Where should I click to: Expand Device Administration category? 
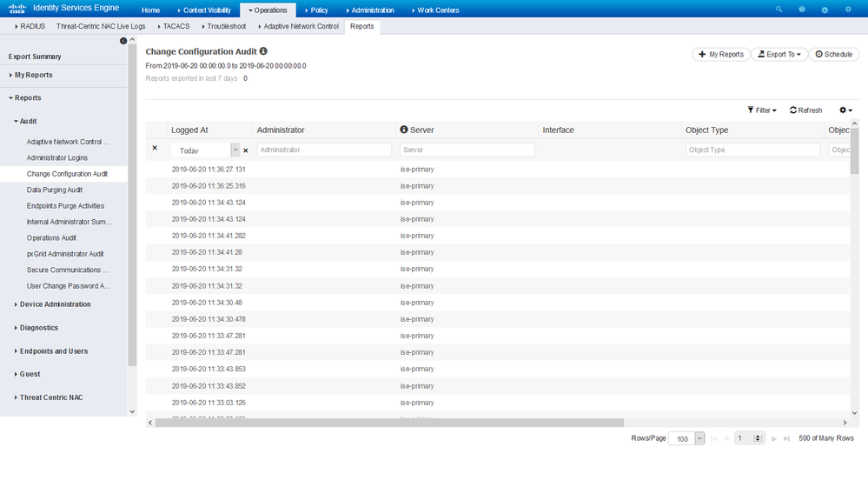pos(53,304)
